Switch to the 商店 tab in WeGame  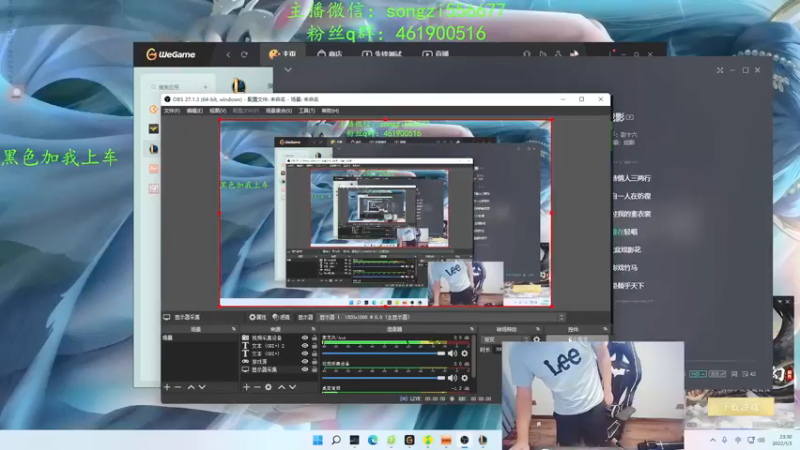(330, 54)
